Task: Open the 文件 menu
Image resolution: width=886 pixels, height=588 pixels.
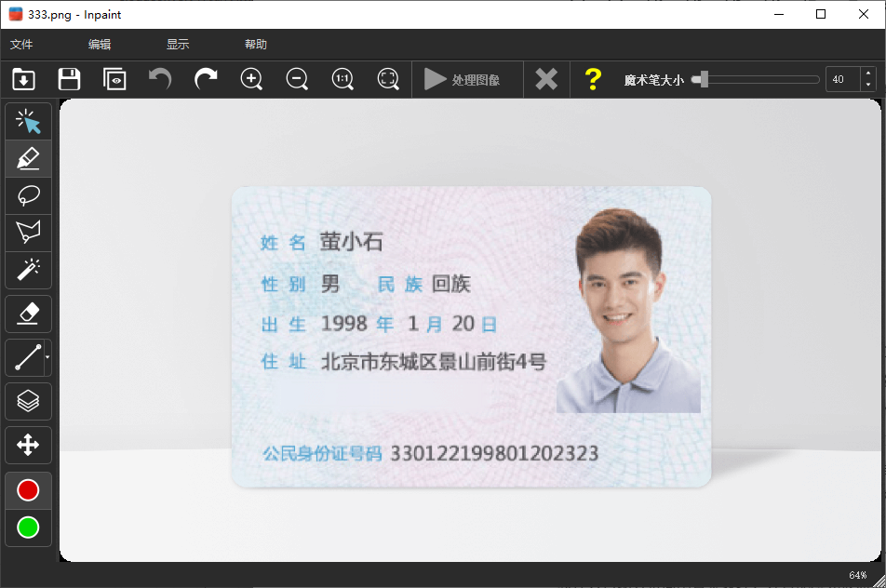Action: point(21,45)
